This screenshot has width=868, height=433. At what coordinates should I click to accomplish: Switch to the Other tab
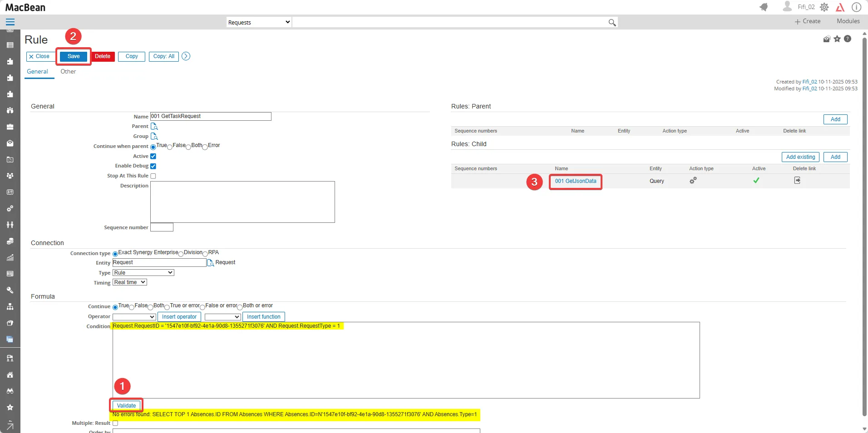coord(68,72)
